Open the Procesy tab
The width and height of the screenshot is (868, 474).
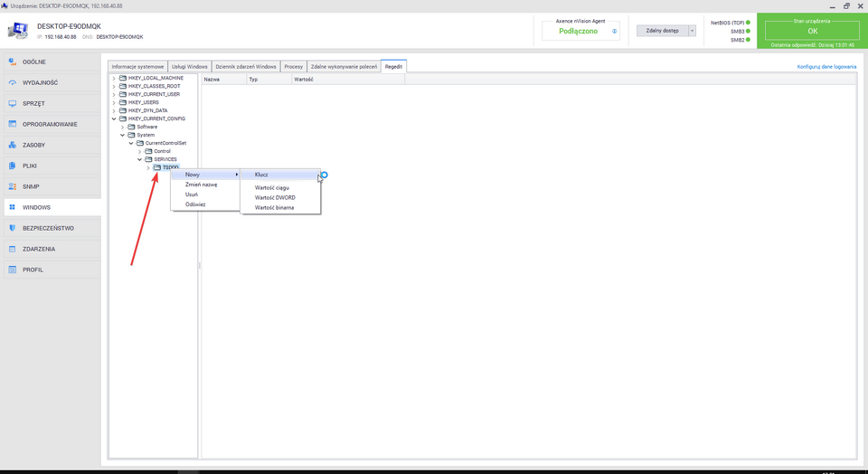(x=293, y=67)
